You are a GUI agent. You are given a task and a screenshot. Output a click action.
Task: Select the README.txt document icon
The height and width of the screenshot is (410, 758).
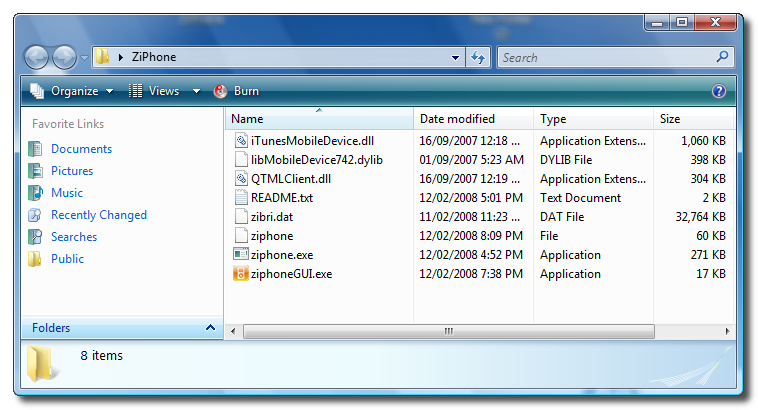[240, 198]
